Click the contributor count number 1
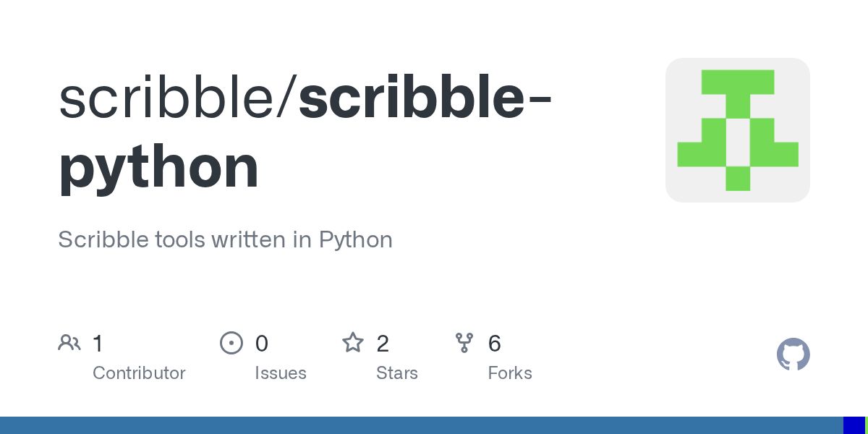Viewport: 868px width, 434px height. pos(98,344)
